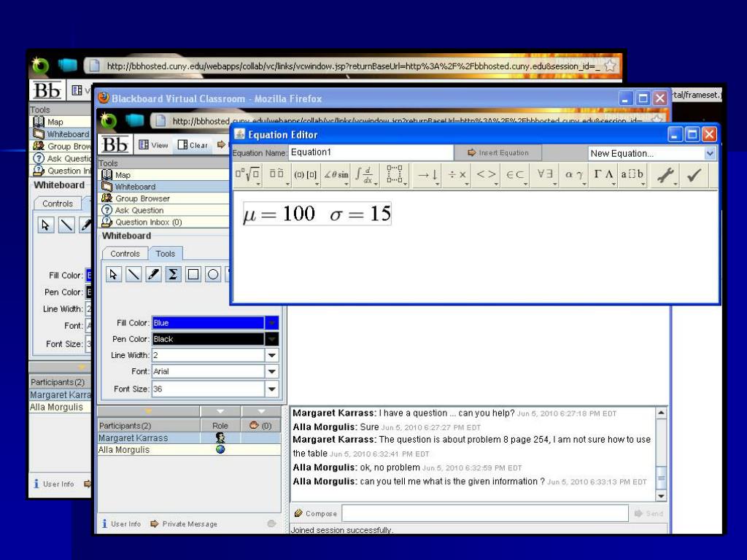Select the rectangle shape tool

coord(193,274)
